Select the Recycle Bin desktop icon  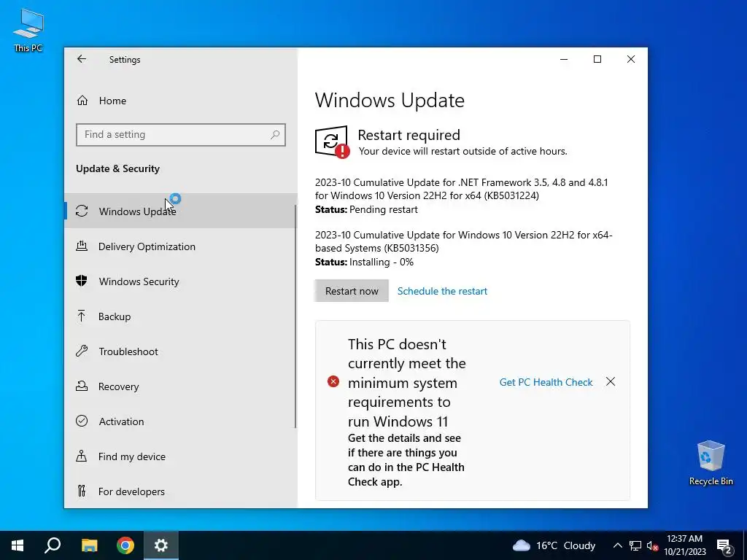tap(711, 462)
